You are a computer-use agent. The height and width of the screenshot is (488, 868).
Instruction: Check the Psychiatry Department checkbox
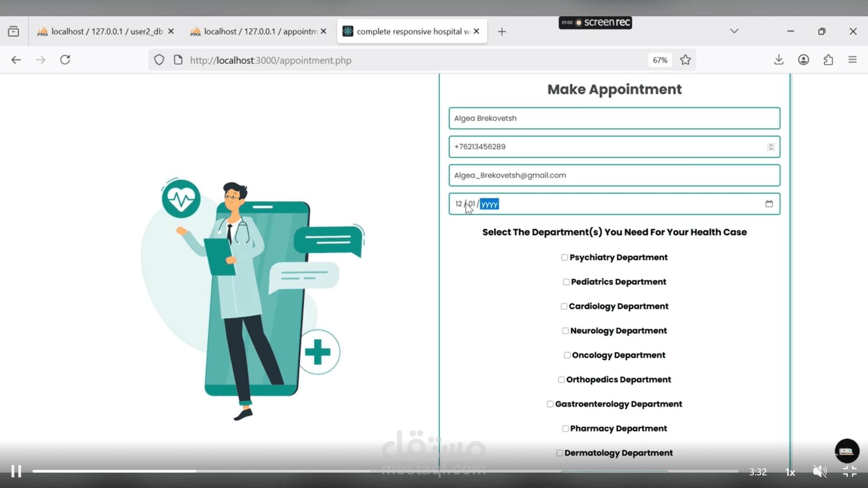click(564, 258)
